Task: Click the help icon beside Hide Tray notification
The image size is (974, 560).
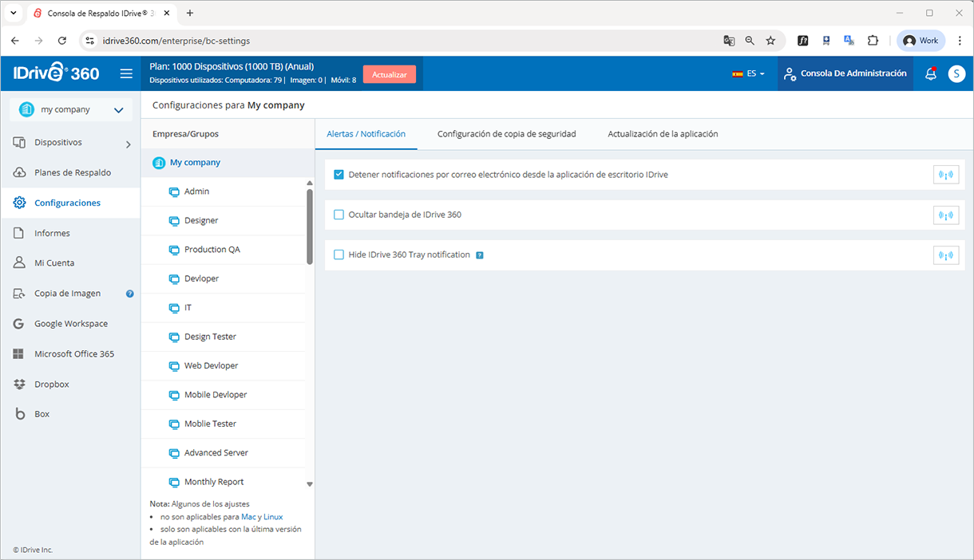Action: [x=480, y=255]
